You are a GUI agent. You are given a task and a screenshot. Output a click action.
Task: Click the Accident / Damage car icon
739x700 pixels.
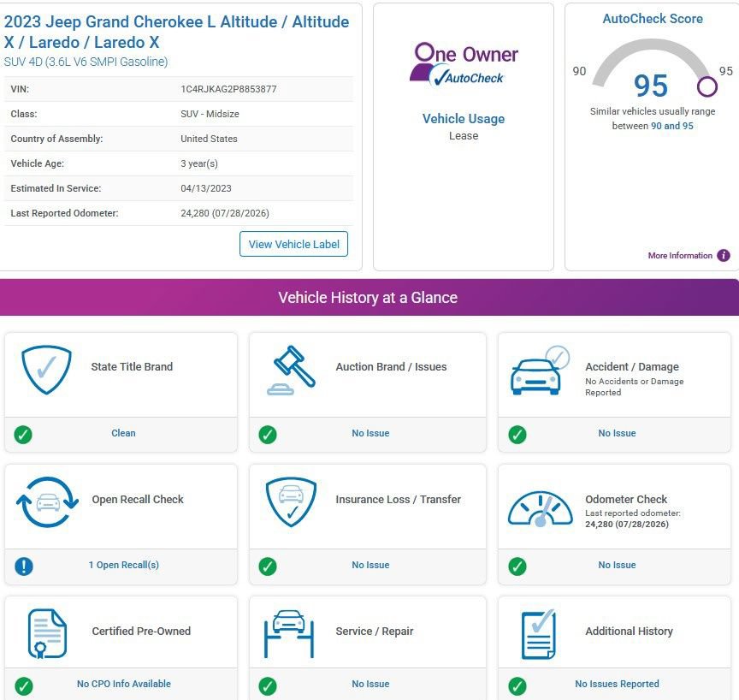(x=540, y=371)
